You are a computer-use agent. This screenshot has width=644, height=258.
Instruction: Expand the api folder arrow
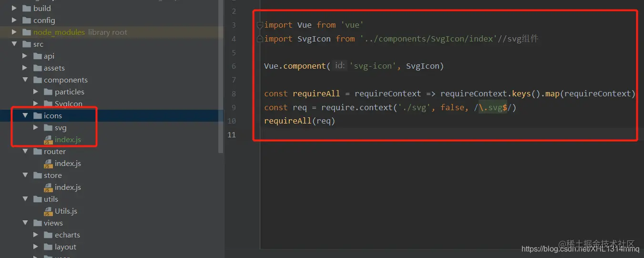point(25,56)
